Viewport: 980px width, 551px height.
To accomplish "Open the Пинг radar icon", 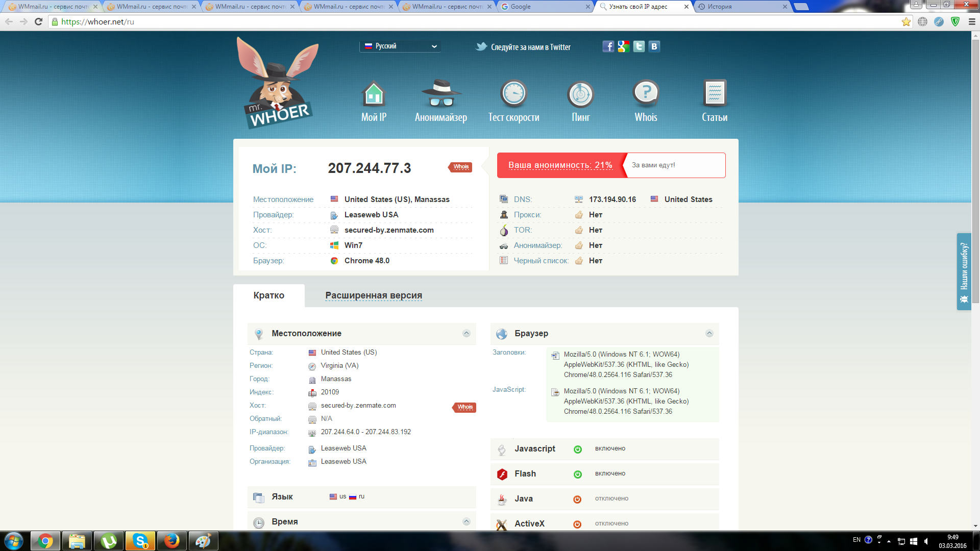I will [x=581, y=94].
